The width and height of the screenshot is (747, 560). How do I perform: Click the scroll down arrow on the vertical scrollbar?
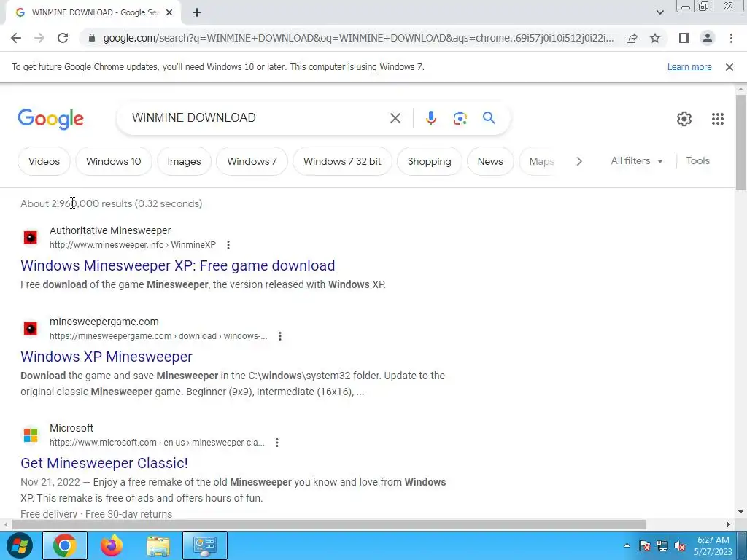740,513
